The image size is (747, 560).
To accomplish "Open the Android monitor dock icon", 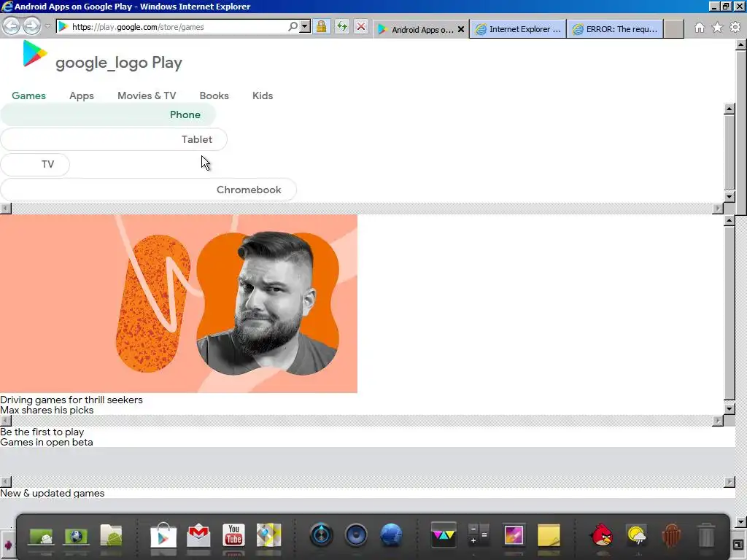I will click(x=41, y=536).
